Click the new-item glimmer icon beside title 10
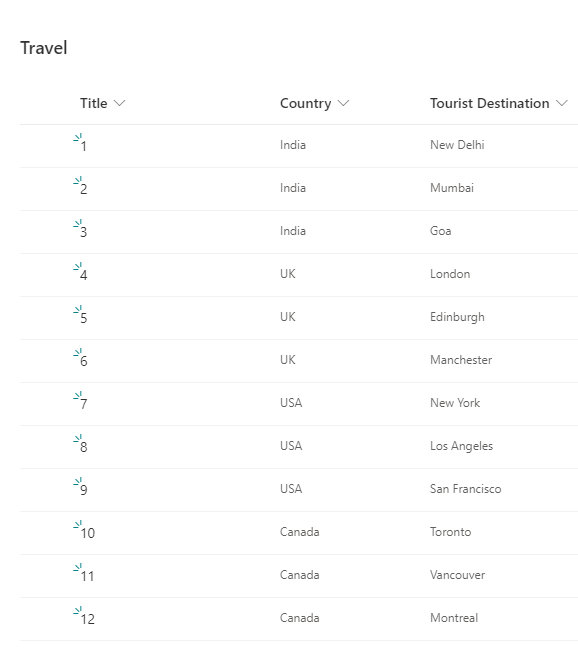Image resolution: width=578 pixels, height=656 pixels. (x=78, y=525)
